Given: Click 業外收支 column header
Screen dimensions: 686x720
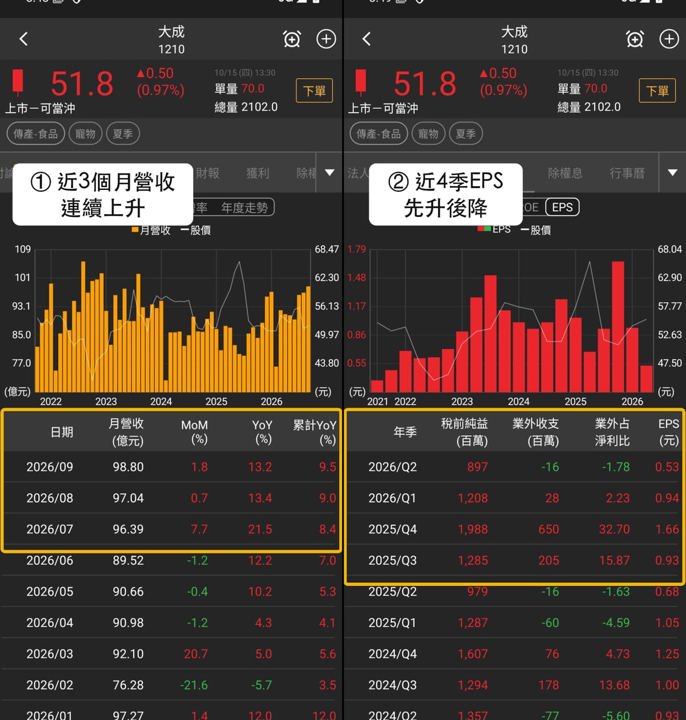Looking at the screenshot, I should (x=536, y=432).
